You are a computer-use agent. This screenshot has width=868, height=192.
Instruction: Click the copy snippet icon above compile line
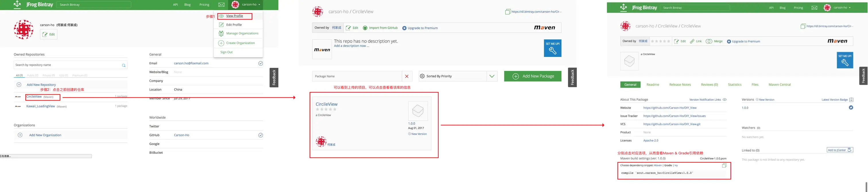coord(724,166)
